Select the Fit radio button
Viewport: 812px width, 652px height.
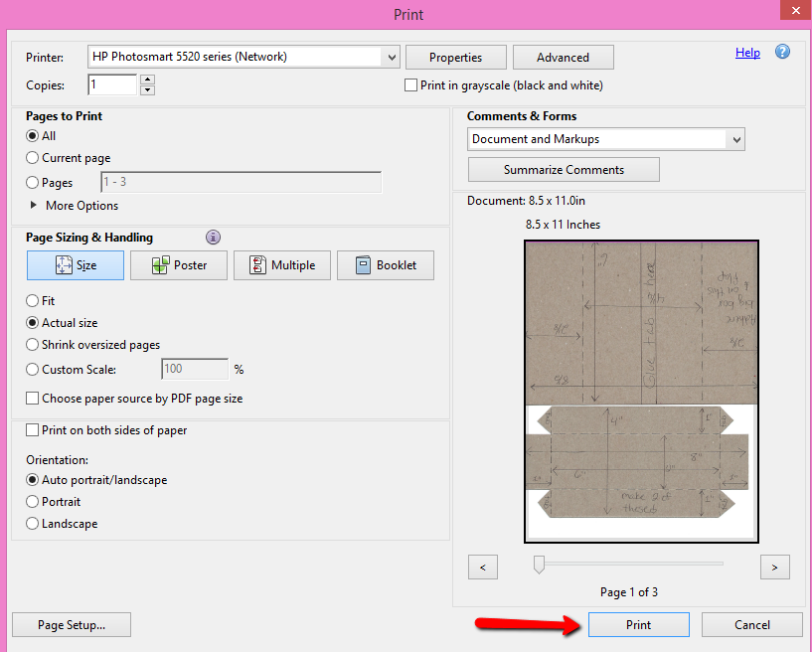(x=33, y=300)
